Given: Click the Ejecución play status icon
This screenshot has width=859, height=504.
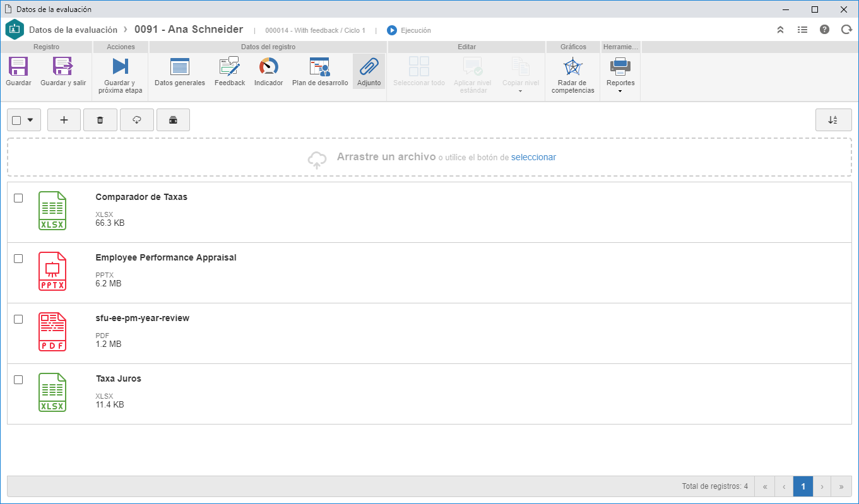Looking at the screenshot, I should tap(392, 30).
